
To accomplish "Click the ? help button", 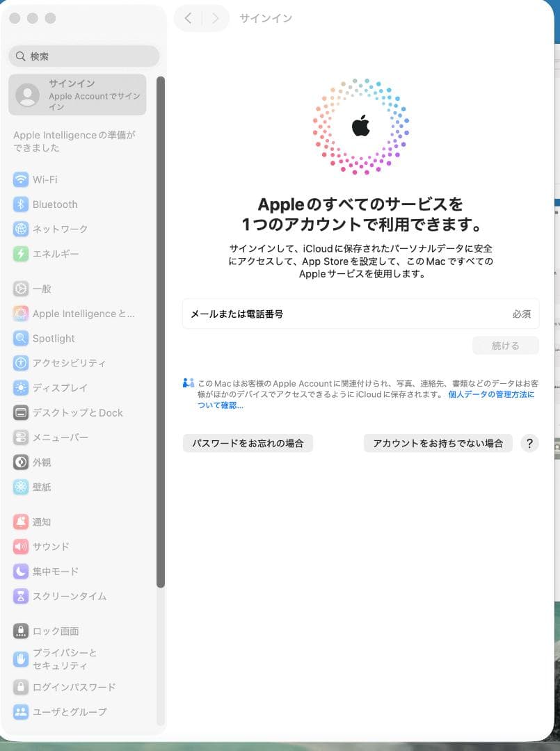I will (x=529, y=444).
